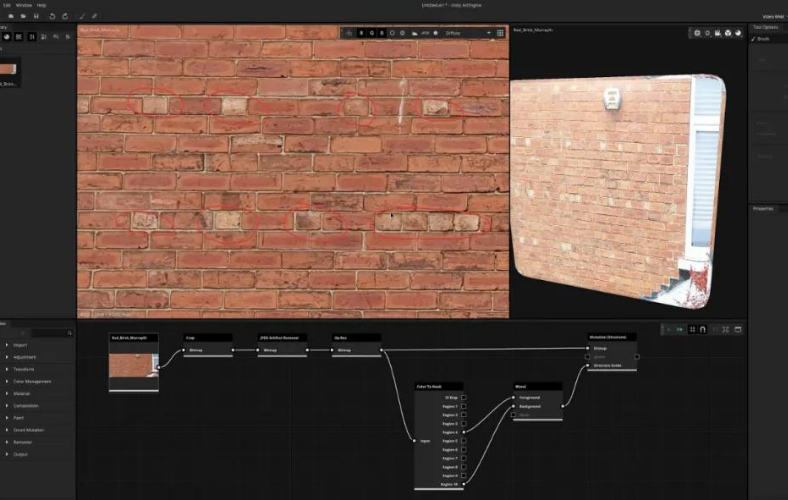Select the Crop node title

coord(208,338)
